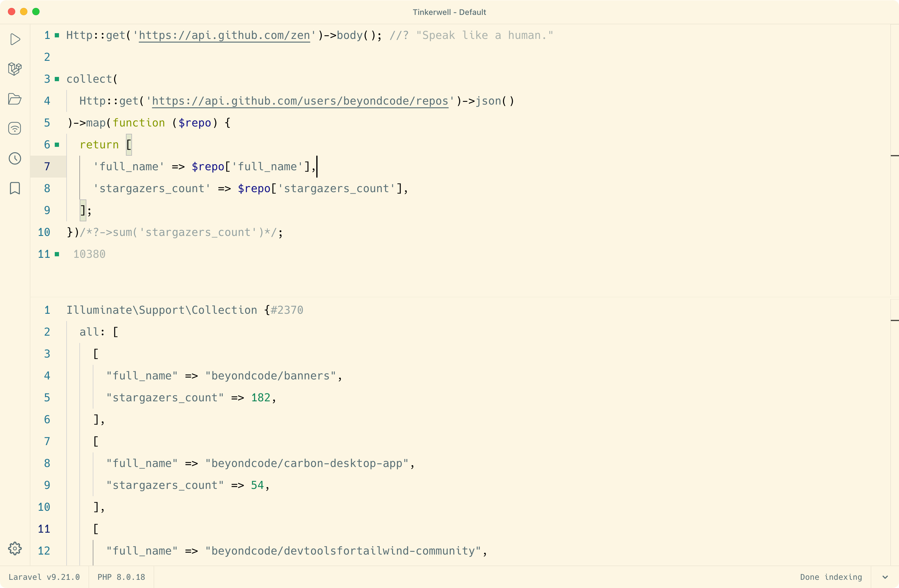Click the #2370 object id in output
899x588 pixels.
tap(287, 310)
